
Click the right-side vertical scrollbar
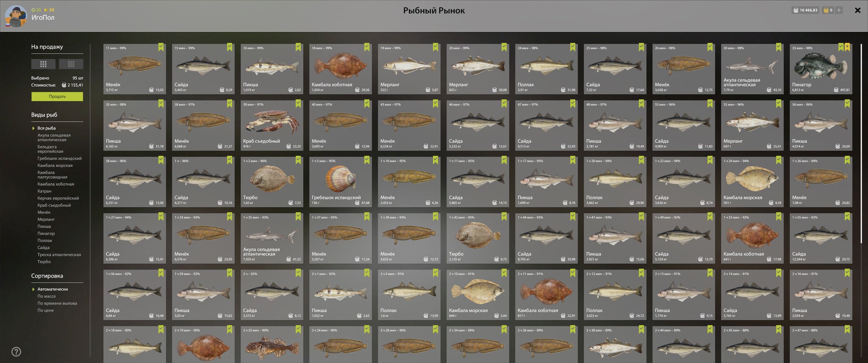click(x=861, y=143)
